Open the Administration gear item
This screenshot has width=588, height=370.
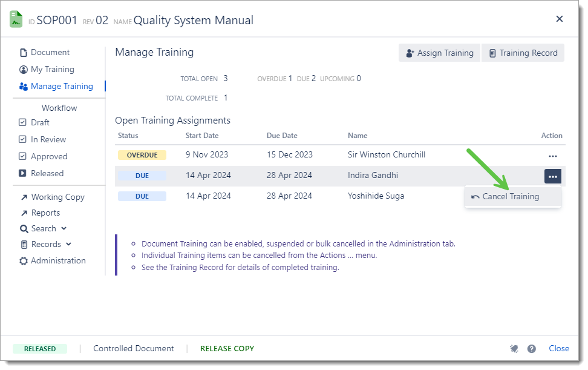click(x=52, y=261)
